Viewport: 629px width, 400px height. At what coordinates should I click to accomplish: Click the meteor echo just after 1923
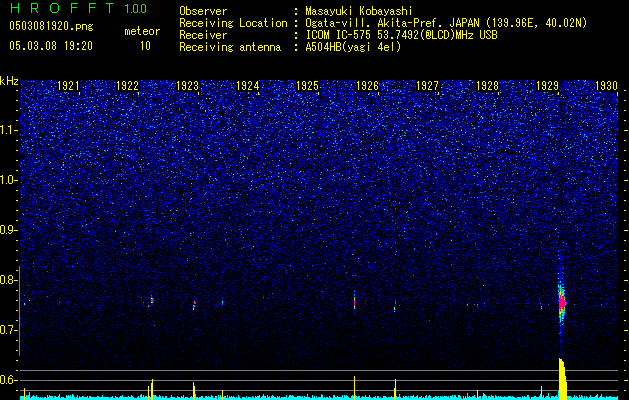point(194,305)
